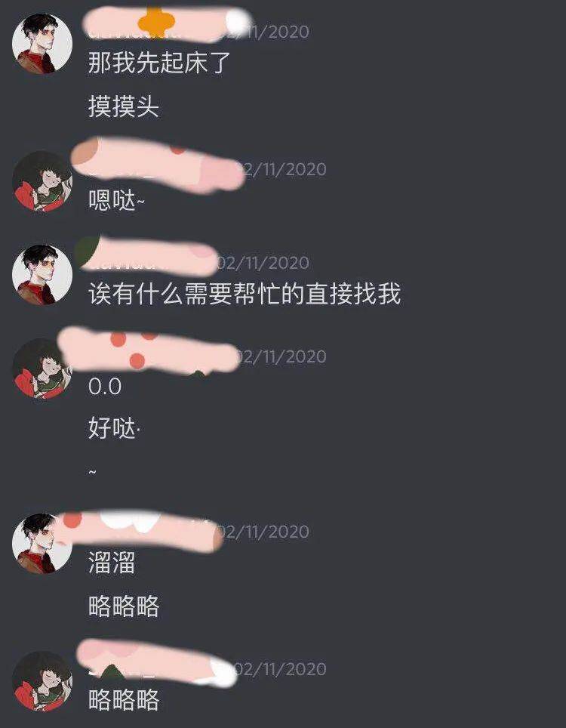Select the avatar next to 0.0 message
This screenshot has height=728, width=566.
(x=42, y=369)
